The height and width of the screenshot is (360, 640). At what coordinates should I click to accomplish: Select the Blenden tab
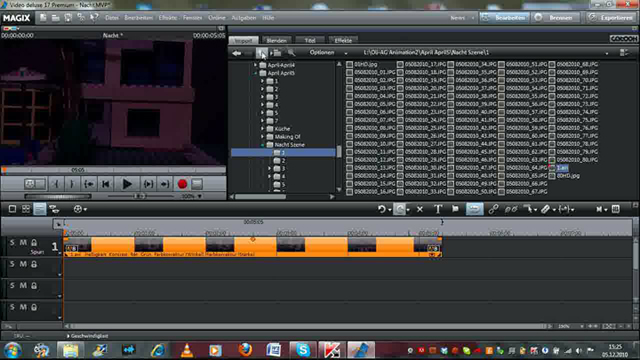tap(276, 40)
